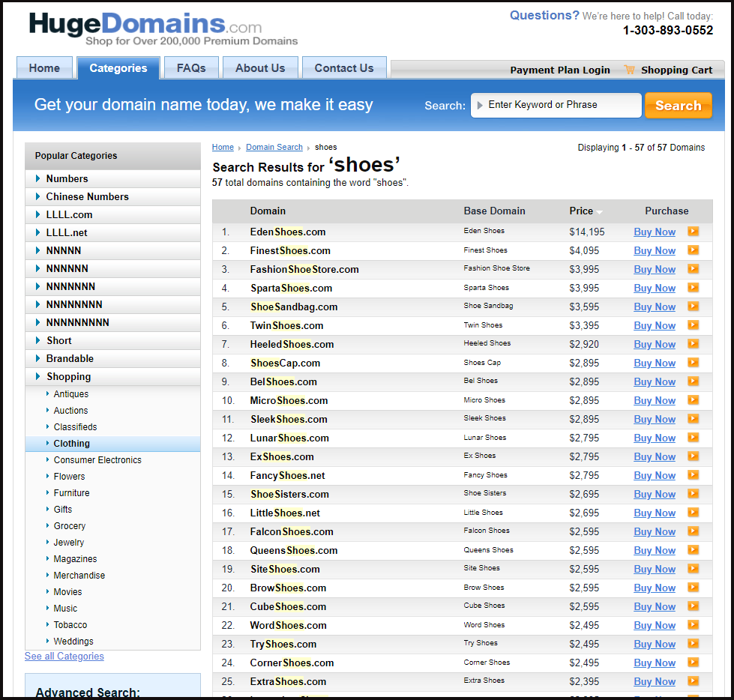Open the FAQs tab
Screen dimensions: 734x700
[x=191, y=68]
